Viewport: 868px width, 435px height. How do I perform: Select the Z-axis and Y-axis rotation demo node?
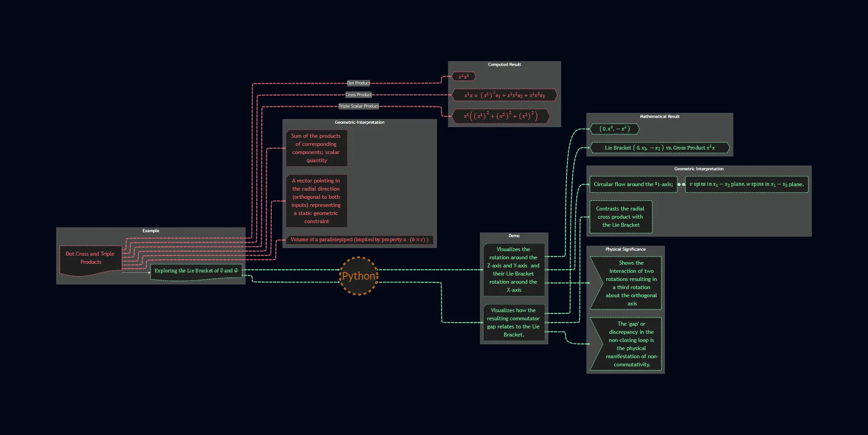pos(514,270)
